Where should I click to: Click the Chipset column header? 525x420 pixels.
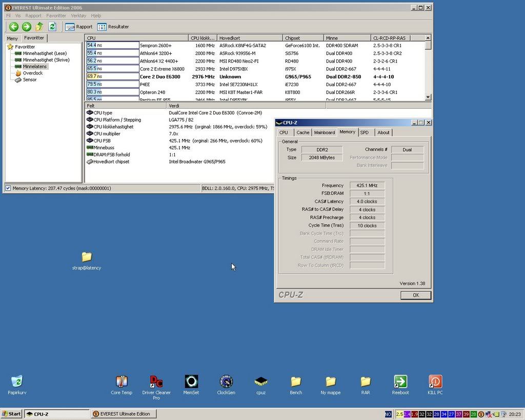click(x=303, y=38)
